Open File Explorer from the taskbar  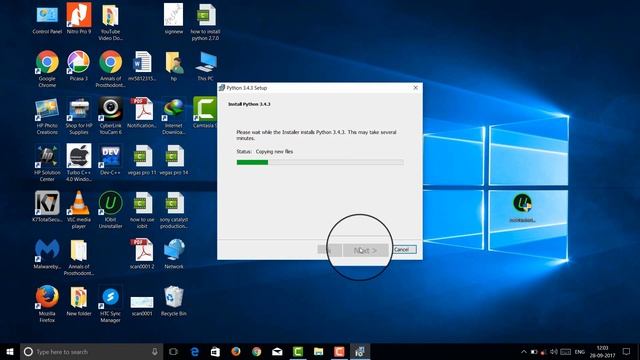pos(318,351)
